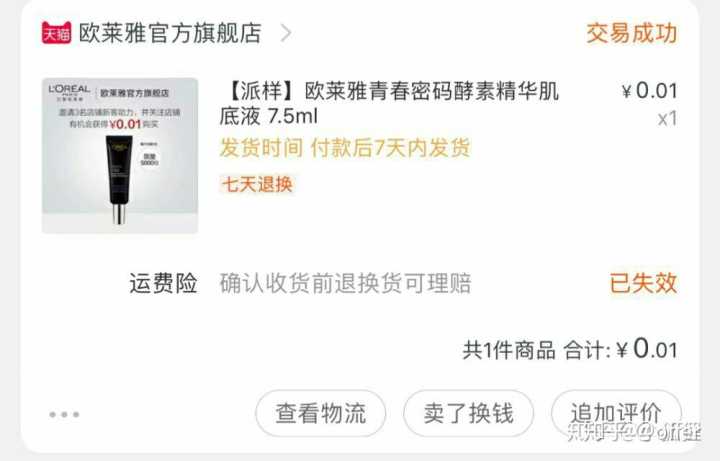Open the L'Oreal product thumbnail

[x=120, y=156]
